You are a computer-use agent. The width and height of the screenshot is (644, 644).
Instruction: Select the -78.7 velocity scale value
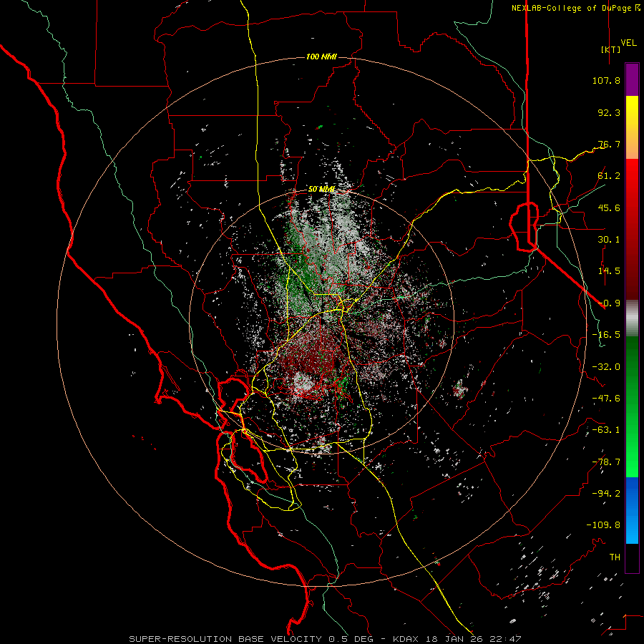606,462
